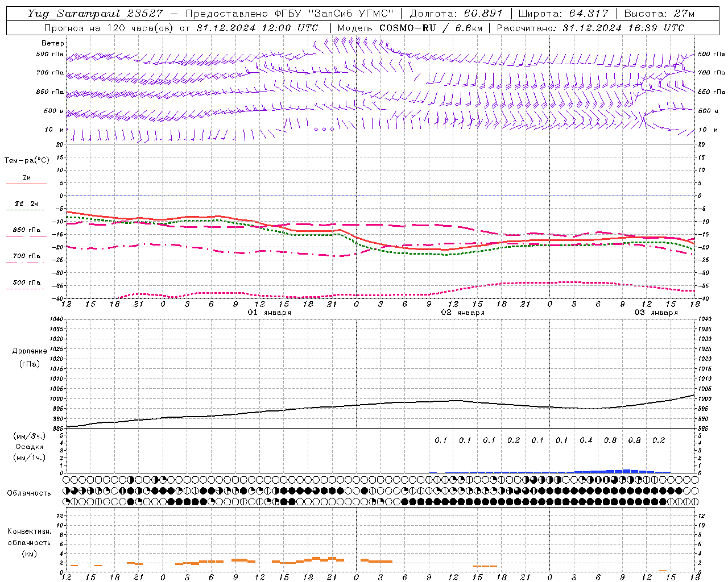Click the precipitation value 0.4
This screenshot has width=728, height=582.
click(586, 440)
